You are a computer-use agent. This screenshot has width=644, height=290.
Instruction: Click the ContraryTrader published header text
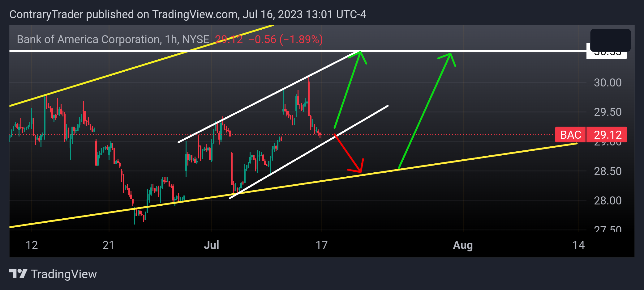(188, 15)
